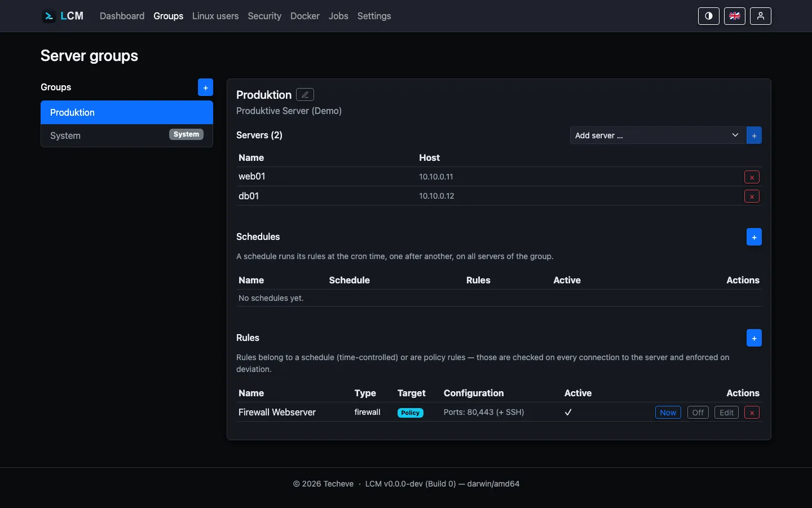The height and width of the screenshot is (508, 812).
Task: Edit the Produktion group name pencil icon
Action: [305, 95]
